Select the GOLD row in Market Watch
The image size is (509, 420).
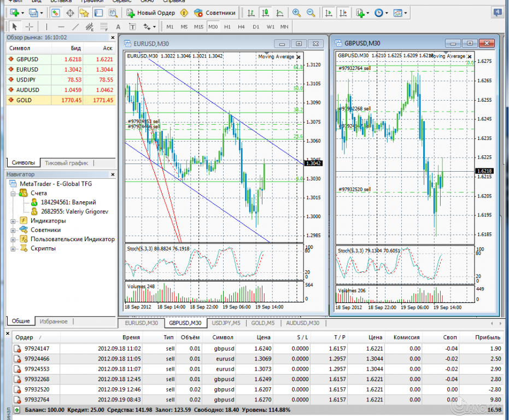[x=24, y=100]
